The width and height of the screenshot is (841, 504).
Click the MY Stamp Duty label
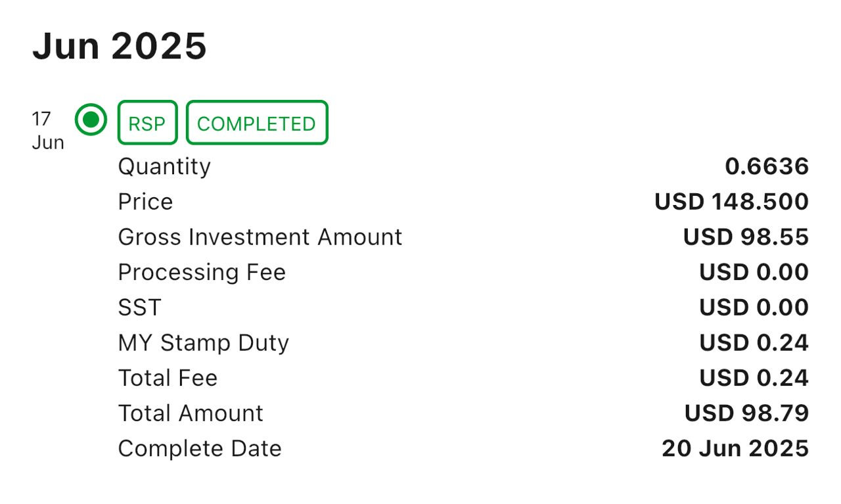pos(203,343)
